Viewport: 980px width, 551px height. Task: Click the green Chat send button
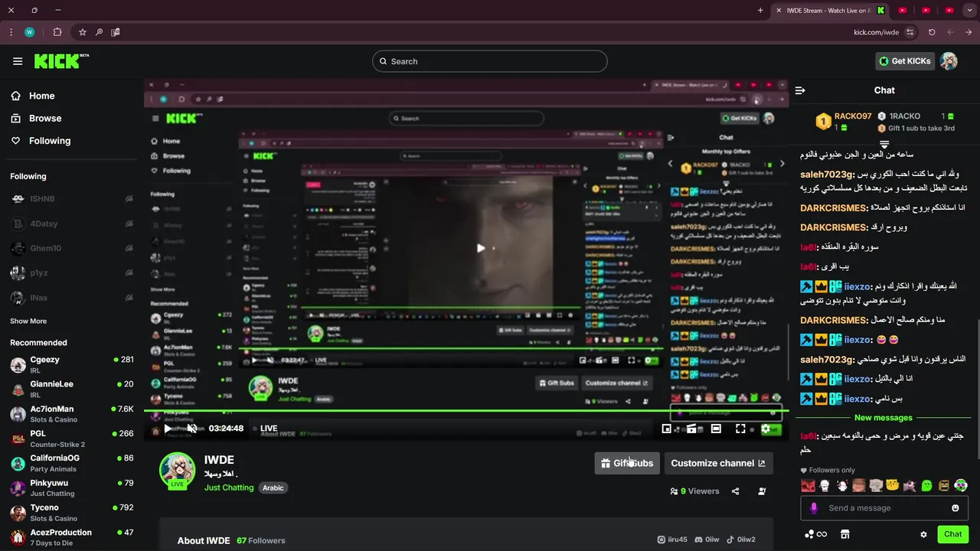click(x=953, y=534)
